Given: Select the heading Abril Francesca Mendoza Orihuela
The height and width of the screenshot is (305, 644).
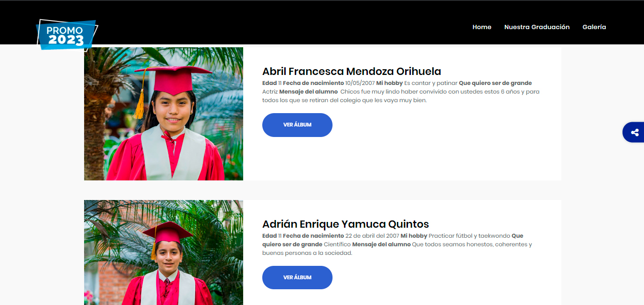Looking at the screenshot, I should 351,72.
